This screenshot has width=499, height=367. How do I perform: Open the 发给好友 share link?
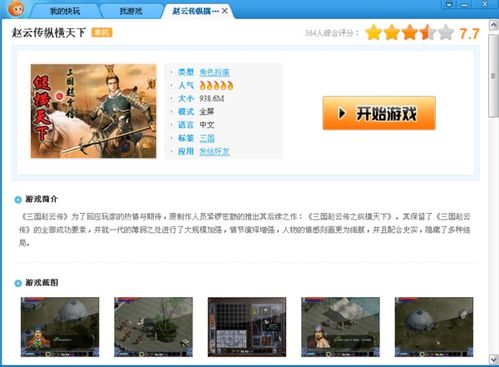[x=214, y=151]
